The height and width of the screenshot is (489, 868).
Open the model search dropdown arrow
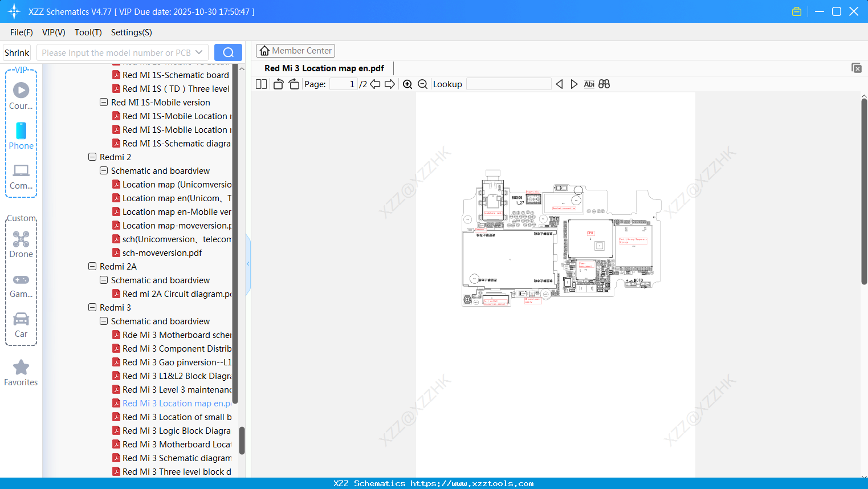point(199,52)
